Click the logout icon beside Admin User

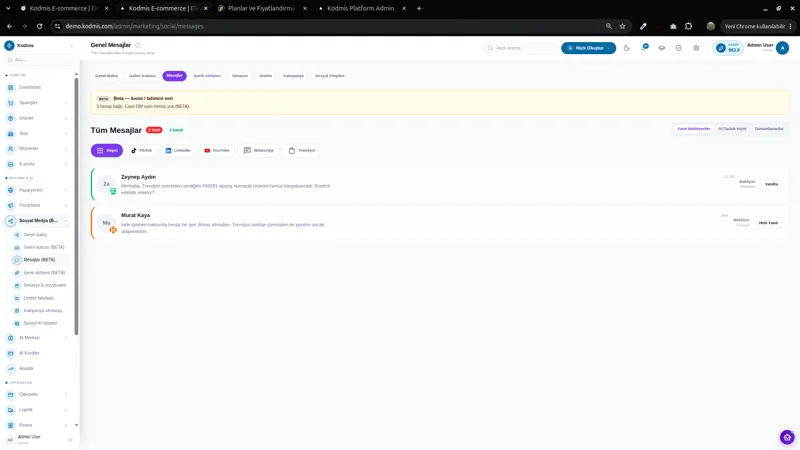coord(70,439)
